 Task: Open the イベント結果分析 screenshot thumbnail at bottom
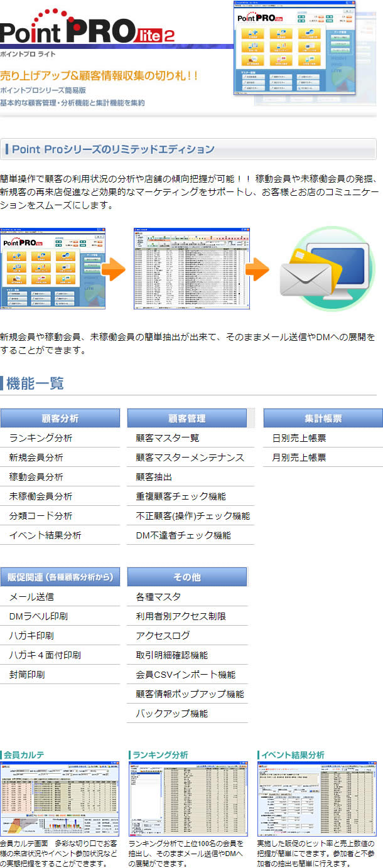(317, 799)
